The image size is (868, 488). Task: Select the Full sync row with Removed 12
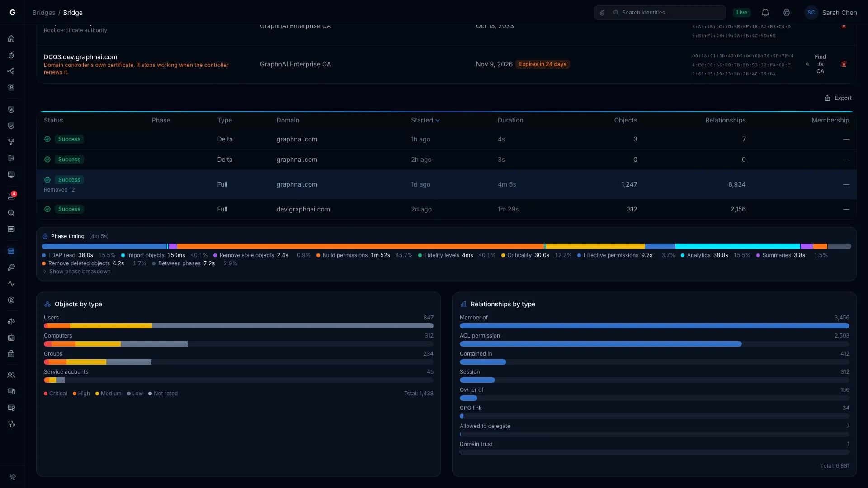446,184
